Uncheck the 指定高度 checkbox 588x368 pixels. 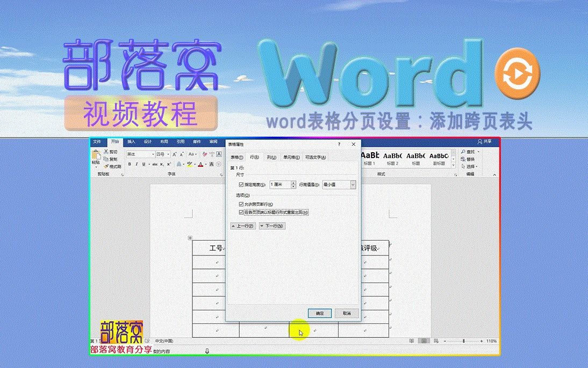pos(240,185)
